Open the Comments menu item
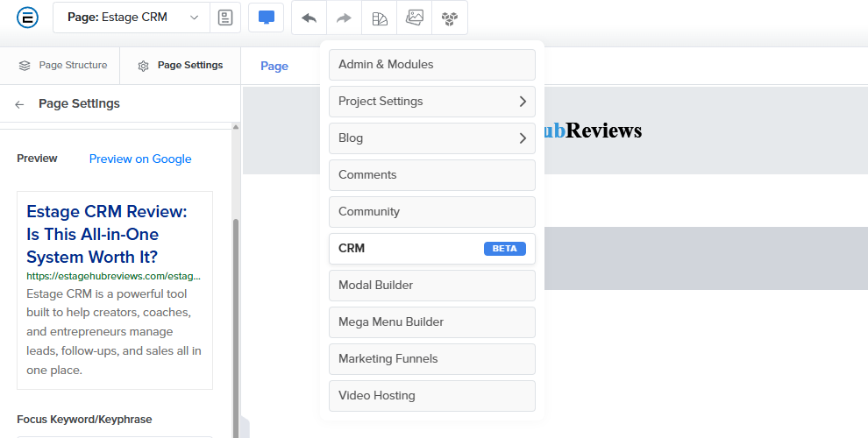The width and height of the screenshot is (868, 438). pos(432,174)
